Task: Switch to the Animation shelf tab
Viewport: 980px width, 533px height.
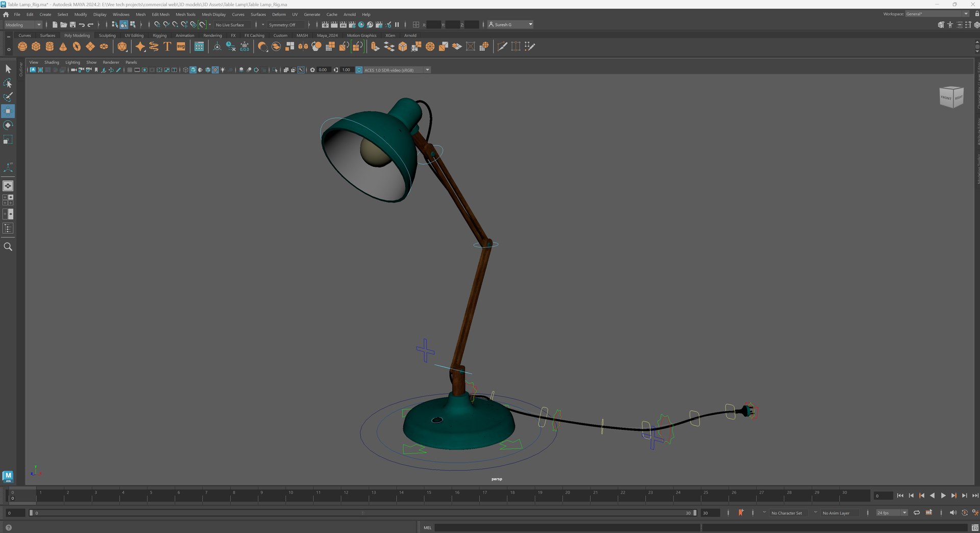Action: click(x=185, y=35)
